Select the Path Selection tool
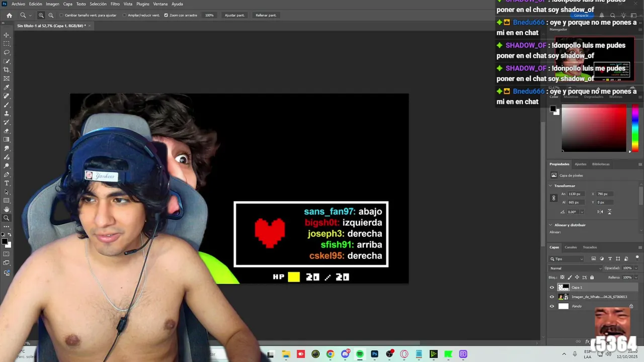644x362 pixels. [7, 192]
